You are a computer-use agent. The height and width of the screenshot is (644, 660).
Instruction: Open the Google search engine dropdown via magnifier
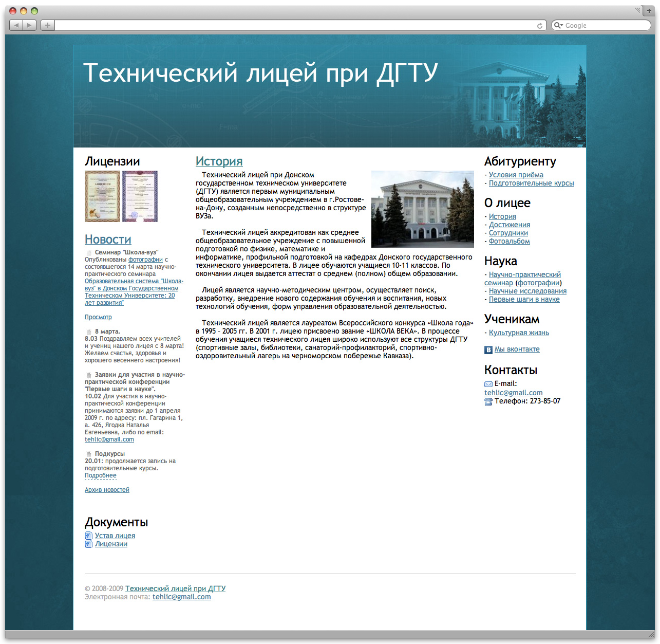(559, 25)
